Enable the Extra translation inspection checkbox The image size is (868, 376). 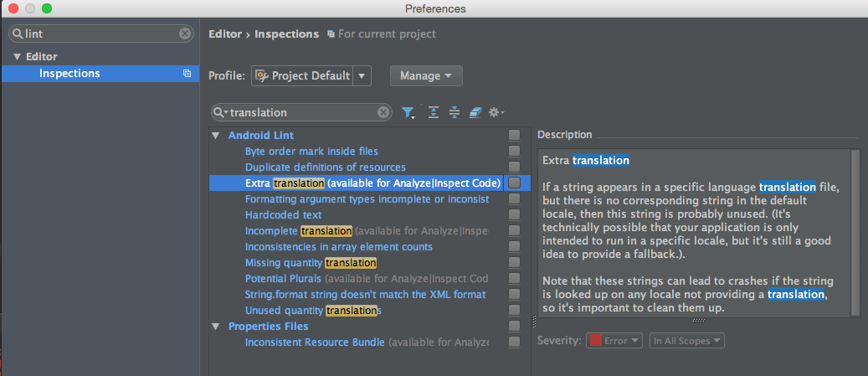514,183
